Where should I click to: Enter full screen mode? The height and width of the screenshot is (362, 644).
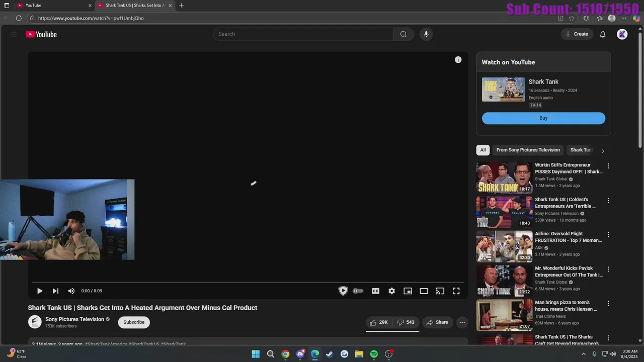coord(456,291)
